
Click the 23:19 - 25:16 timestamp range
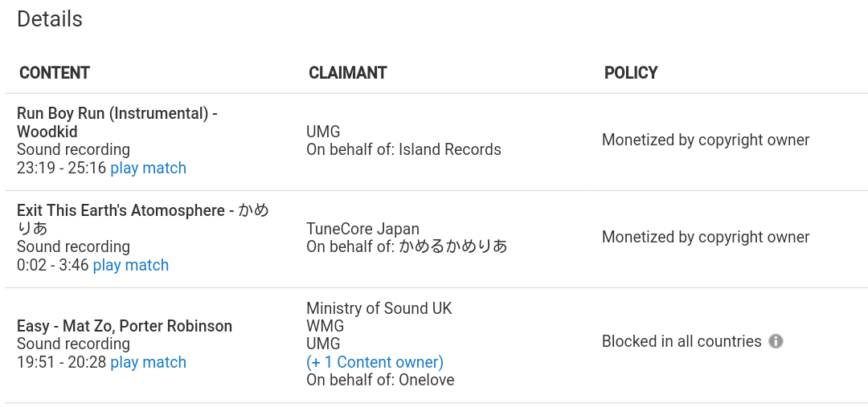(61, 168)
